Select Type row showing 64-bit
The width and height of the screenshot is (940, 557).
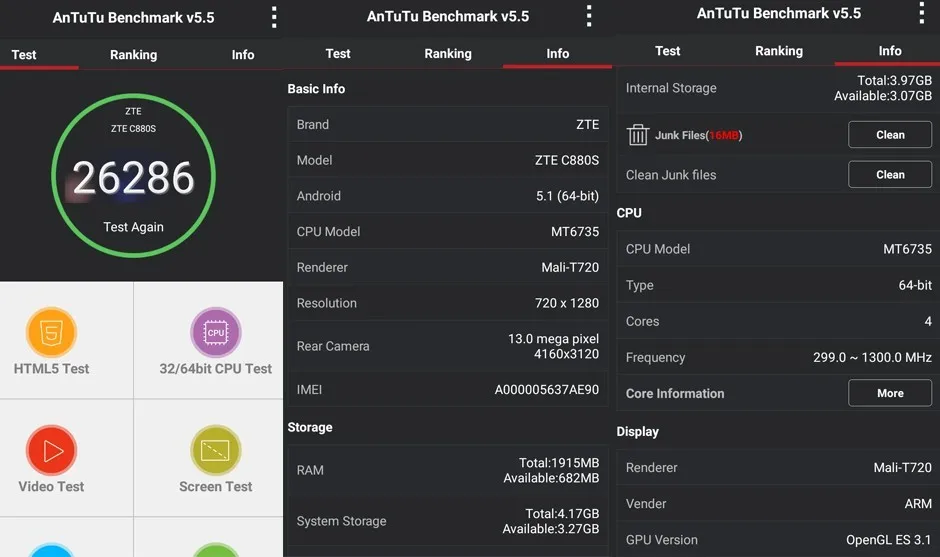click(x=779, y=285)
